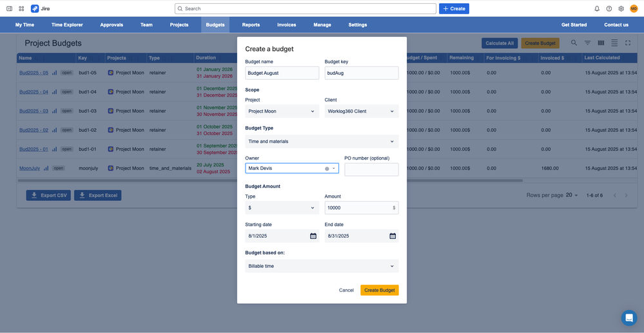Clear the Mark Devis owner selection
Viewport: 644px width, 333px height.
coord(327,168)
